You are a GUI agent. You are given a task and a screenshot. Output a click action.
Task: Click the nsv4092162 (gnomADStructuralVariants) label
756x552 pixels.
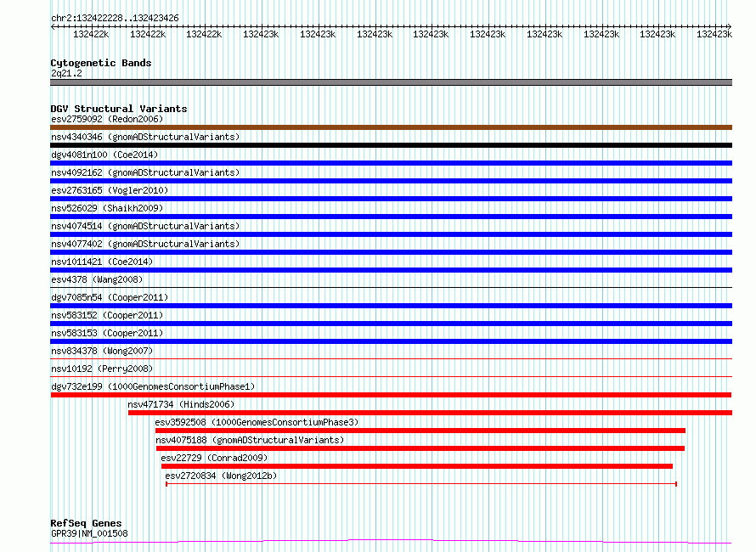[x=145, y=172]
